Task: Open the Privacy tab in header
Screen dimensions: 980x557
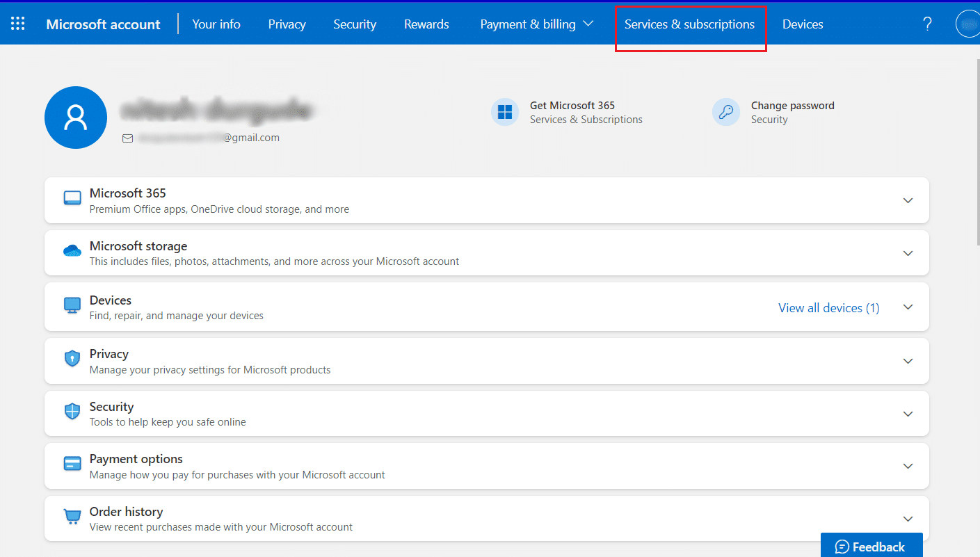Action: pyautogui.click(x=287, y=24)
